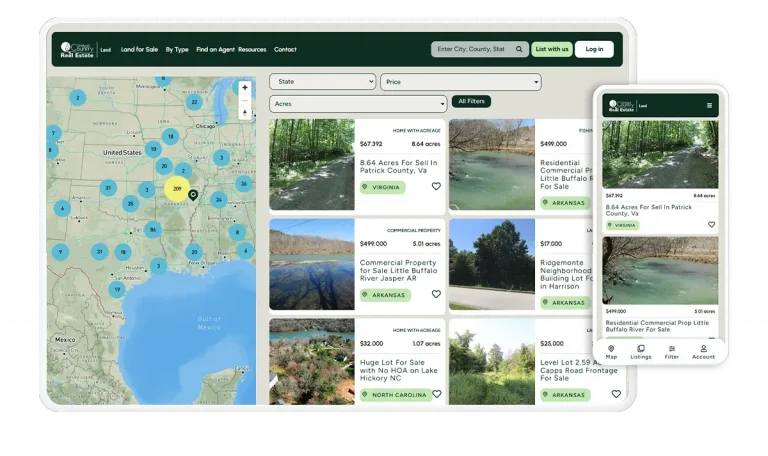
Task: Open Account in mobile bottom bar
Action: (x=703, y=351)
